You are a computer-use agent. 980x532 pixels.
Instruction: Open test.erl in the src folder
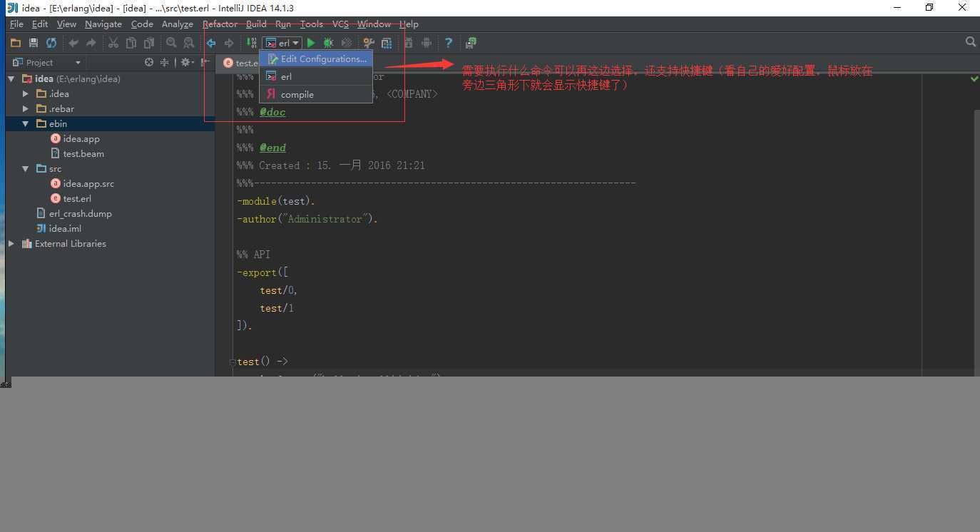click(x=71, y=198)
